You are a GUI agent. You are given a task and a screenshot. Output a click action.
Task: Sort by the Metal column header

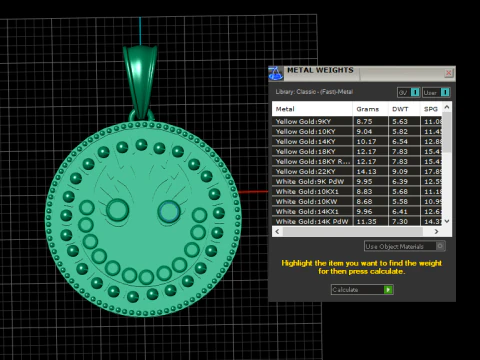click(312, 109)
